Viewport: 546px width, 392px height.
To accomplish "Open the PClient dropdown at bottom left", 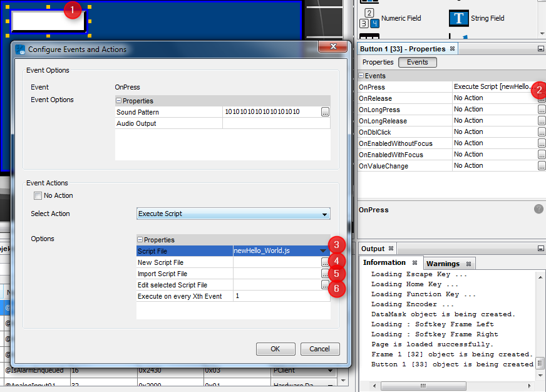I will (331, 370).
